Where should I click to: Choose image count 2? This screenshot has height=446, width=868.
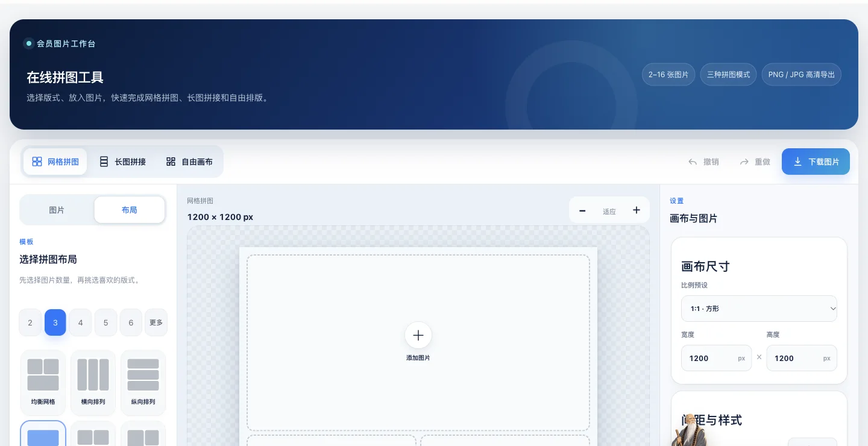pyautogui.click(x=30, y=322)
